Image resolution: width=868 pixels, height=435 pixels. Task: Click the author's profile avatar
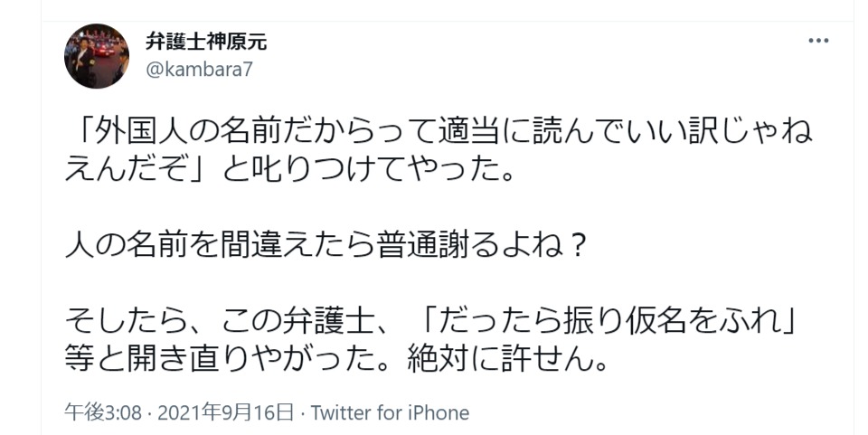(97, 56)
